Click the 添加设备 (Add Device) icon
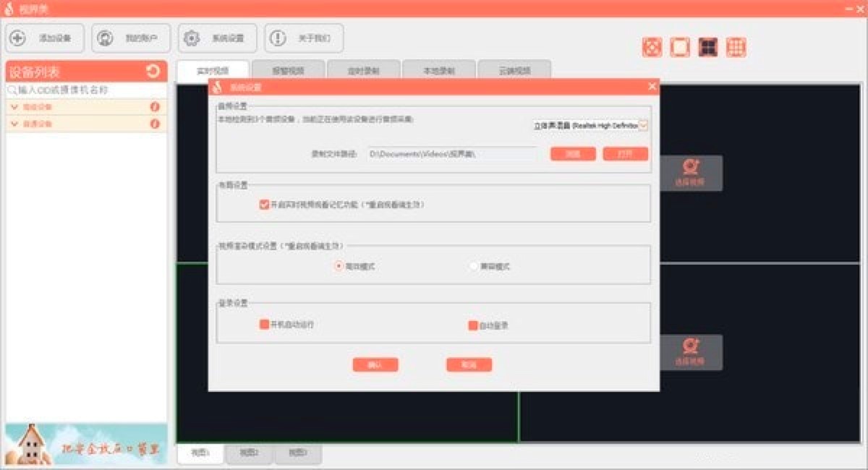Screen dimensions: 868x470 tap(16, 38)
